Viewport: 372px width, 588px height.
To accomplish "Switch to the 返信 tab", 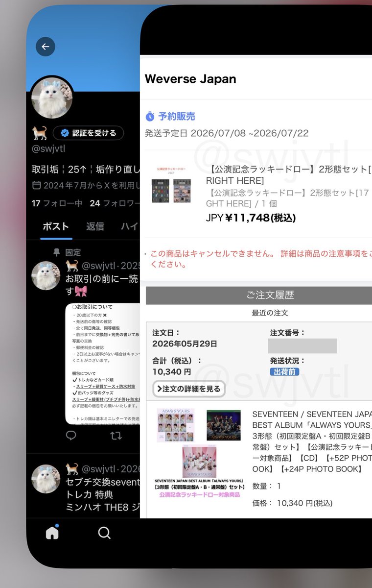I will tap(95, 226).
